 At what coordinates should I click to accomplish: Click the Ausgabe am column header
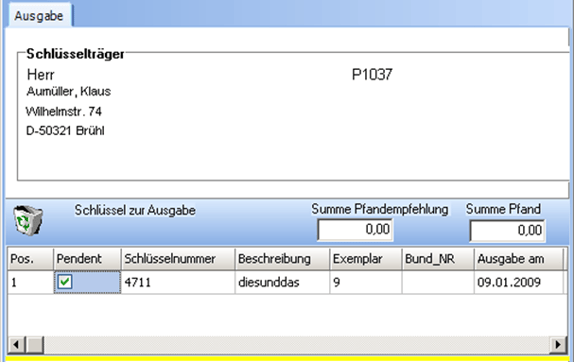tap(519, 259)
